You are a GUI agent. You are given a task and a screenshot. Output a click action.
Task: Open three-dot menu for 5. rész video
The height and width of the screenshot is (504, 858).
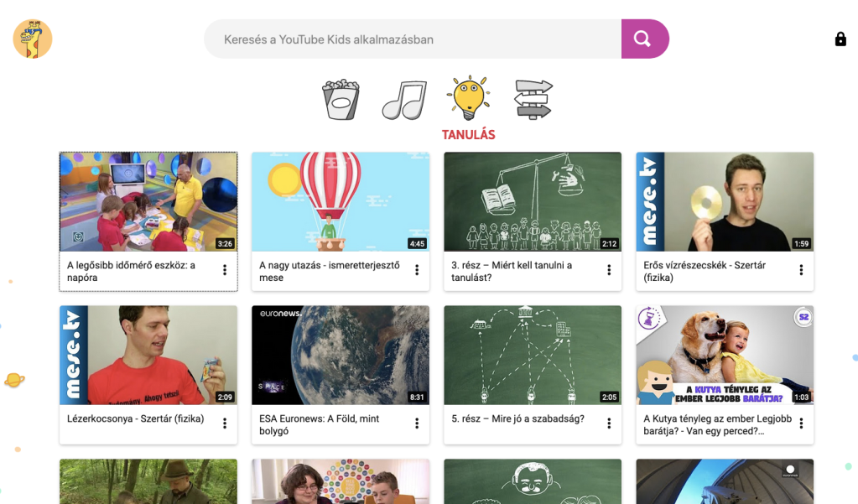[609, 423]
